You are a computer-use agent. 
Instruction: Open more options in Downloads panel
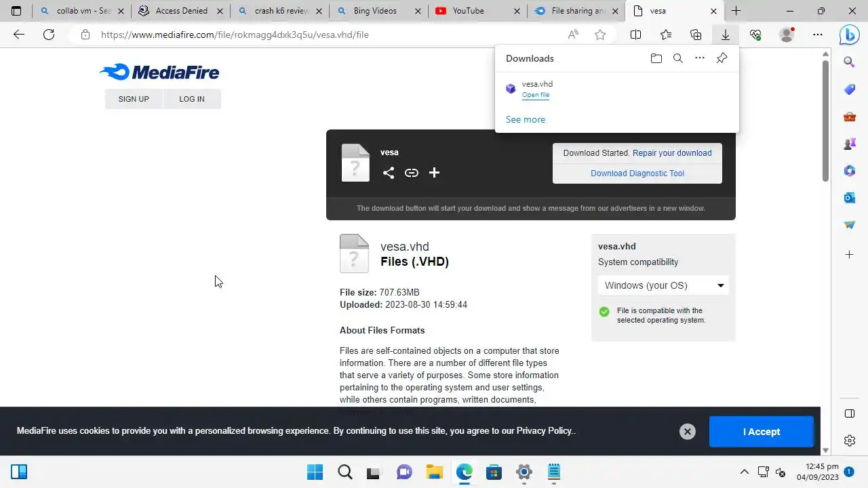tap(700, 58)
